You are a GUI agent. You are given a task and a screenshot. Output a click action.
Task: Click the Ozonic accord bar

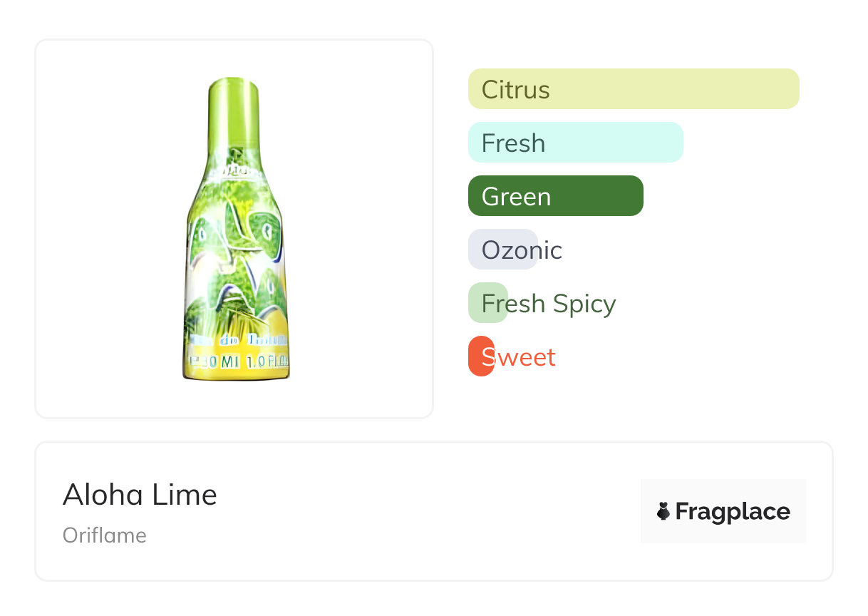(502, 250)
